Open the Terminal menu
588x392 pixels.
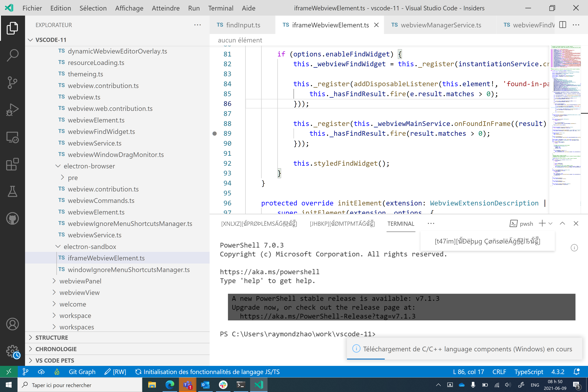pyautogui.click(x=221, y=8)
